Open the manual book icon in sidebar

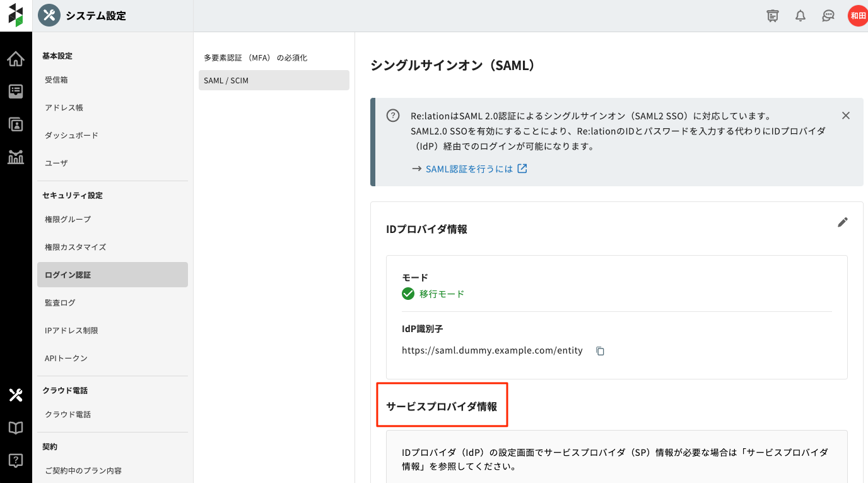(16, 428)
